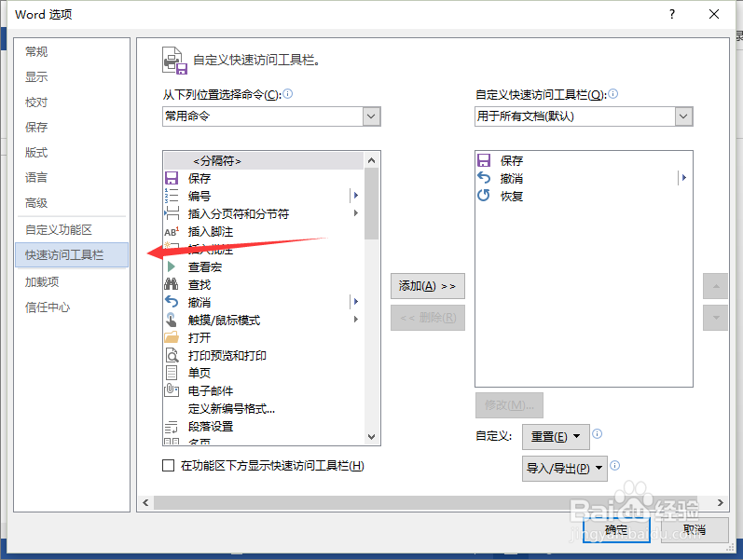Click the purple Save icon in command list
The height and width of the screenshot is (560, 743).
(x=171, y=178)
